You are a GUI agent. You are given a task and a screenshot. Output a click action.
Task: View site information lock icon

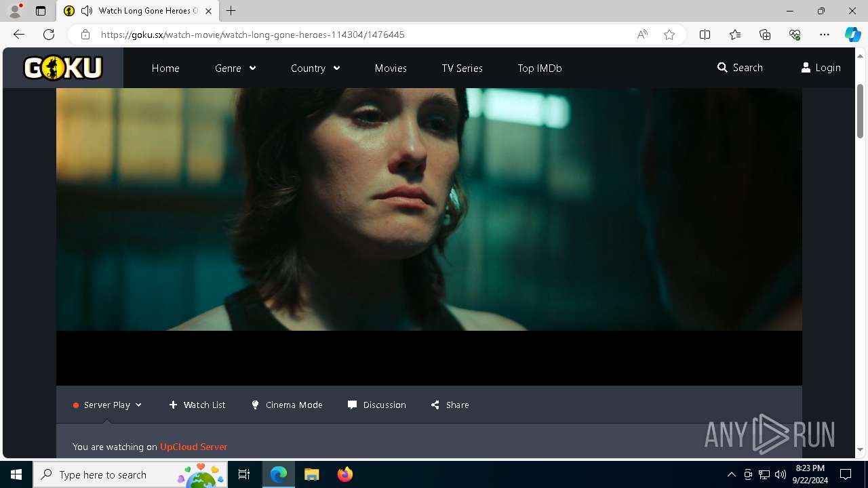click(x=85, y=35)
